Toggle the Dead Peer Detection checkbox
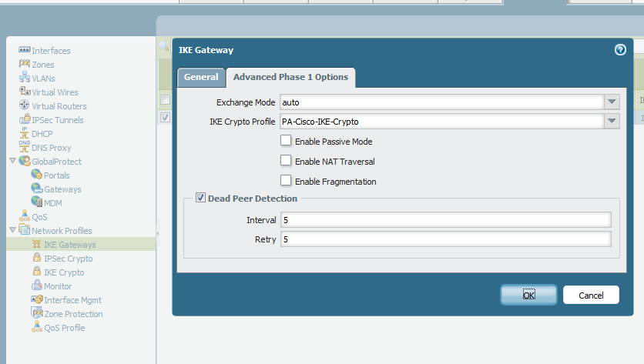Screen dimensions: 644x364 pyautogui.click(x=201, y=199)
